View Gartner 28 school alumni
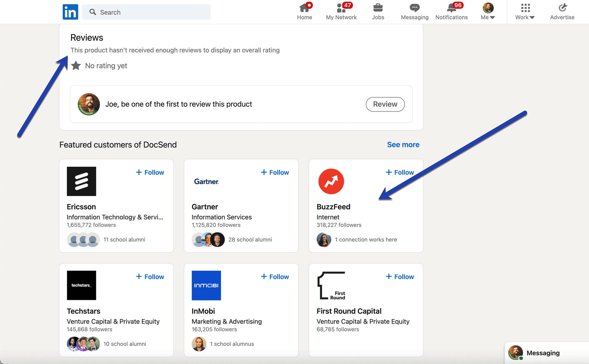 pos(250,240)
